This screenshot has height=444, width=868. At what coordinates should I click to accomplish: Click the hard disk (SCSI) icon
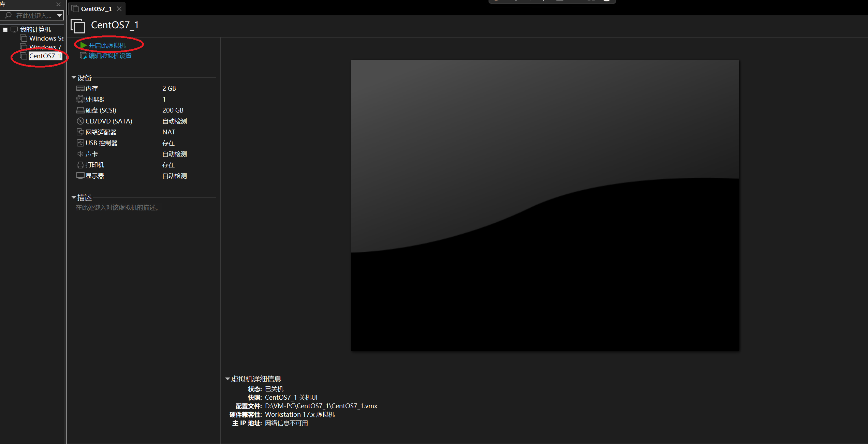pyautogui.click(x=80, y=110)
